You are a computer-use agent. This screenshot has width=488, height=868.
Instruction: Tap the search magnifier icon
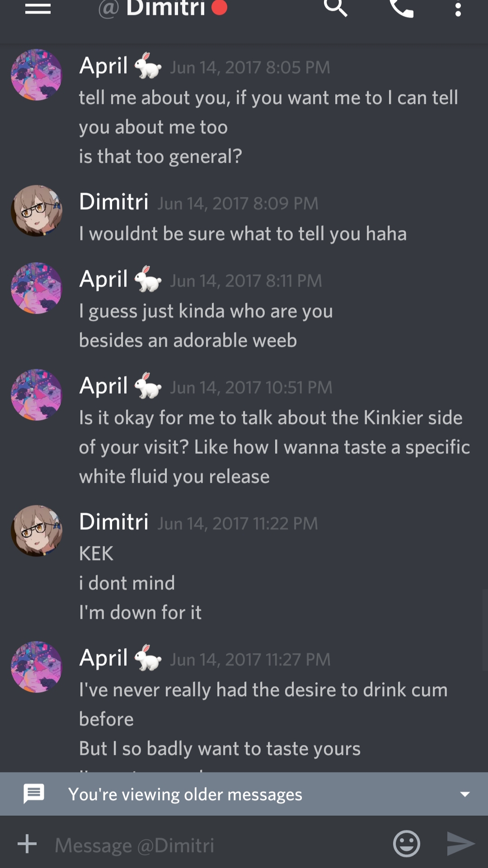(x=336, y=8)
